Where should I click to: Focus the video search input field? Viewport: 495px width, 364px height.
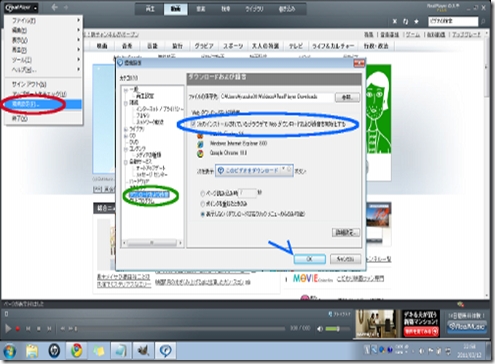[x=453, y=21]
